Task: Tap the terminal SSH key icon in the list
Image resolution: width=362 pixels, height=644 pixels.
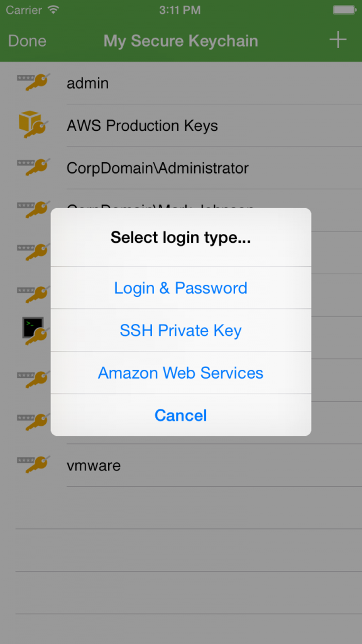Action: pyautogui.click(x=36, y=331)
